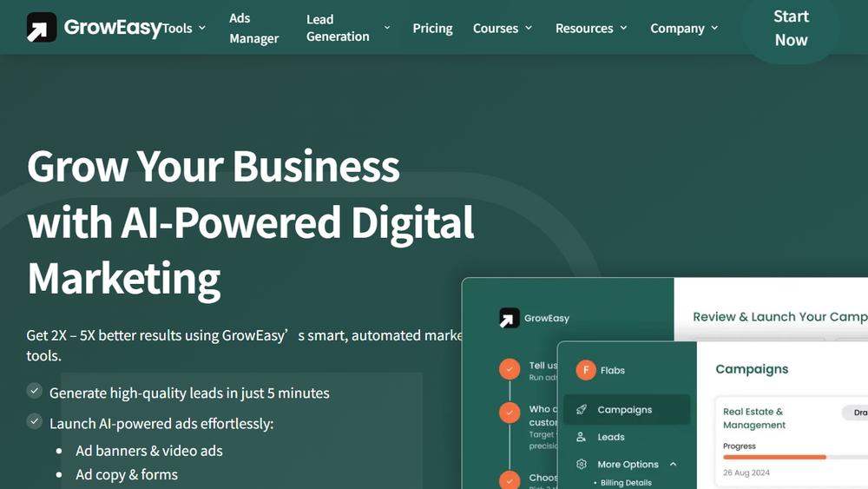Click the 'Get 2X – 5X better results' paragraph

[244, 346]
